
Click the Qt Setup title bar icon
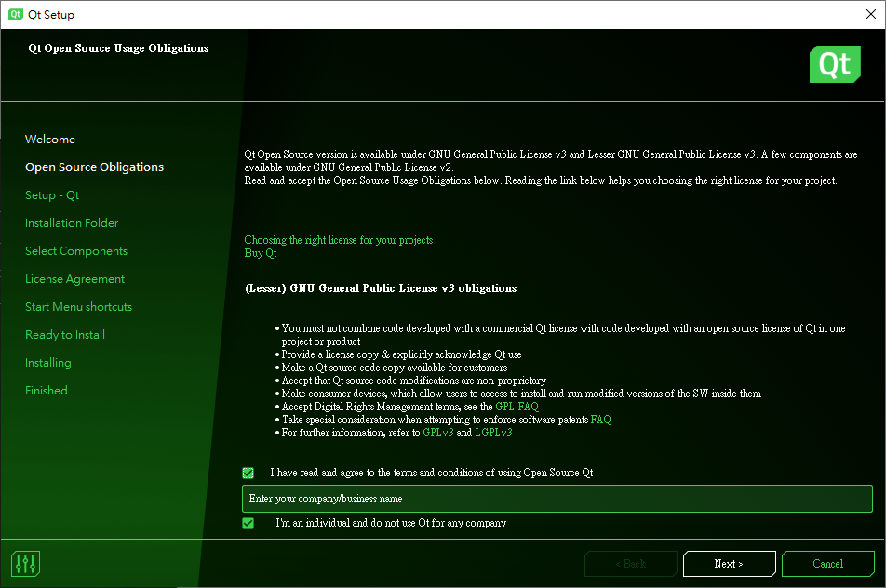tap(15, 14)
